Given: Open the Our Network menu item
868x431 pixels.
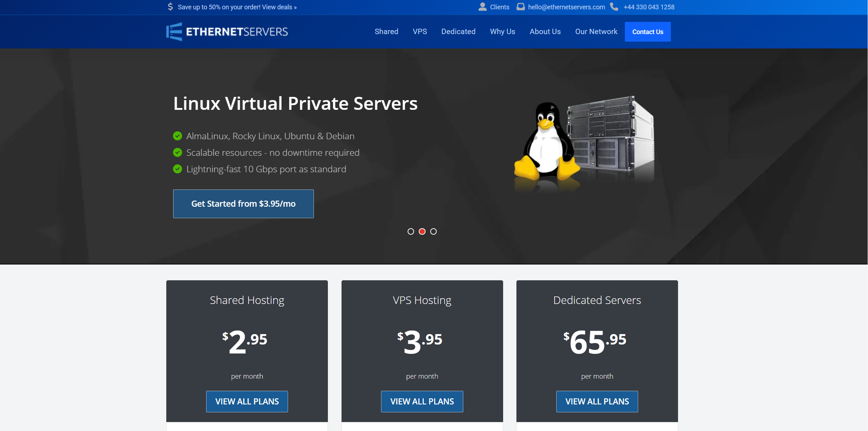Looking at the screenshot, I should pos(596,32).
